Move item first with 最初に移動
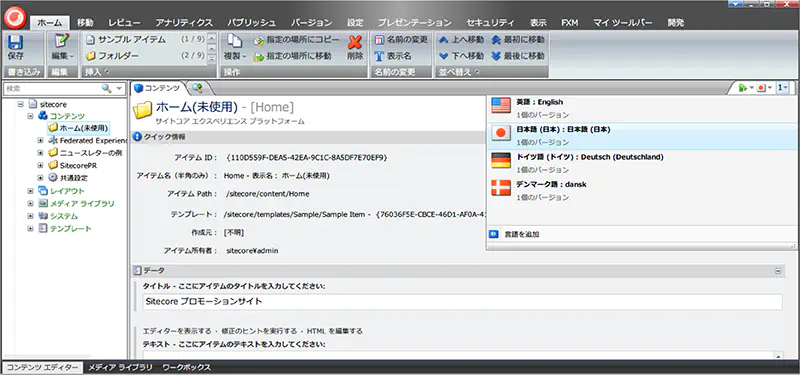800x375 pixels. click(x=517, y=39)
